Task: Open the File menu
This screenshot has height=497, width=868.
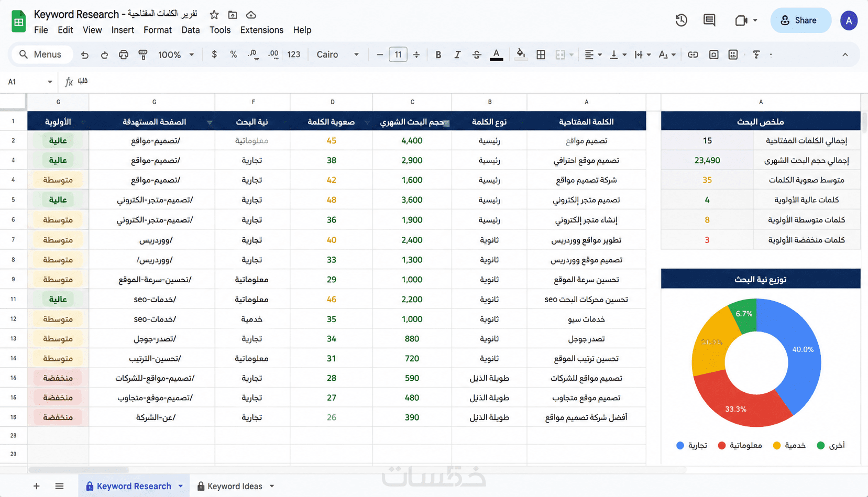Action: click(x=41, y=30)
